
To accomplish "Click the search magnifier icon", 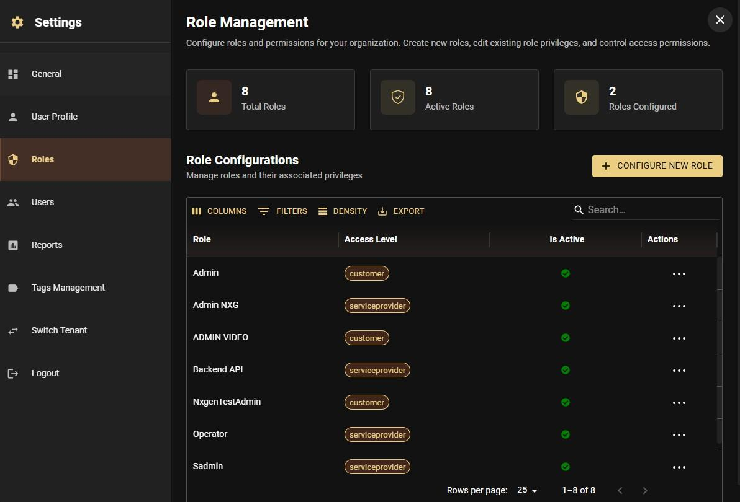I will [579, 210].
